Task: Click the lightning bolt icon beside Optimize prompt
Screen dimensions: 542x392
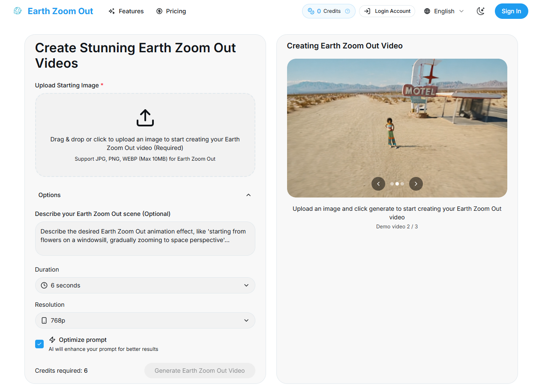Action: pyautogui.click(x=52, y=340)
